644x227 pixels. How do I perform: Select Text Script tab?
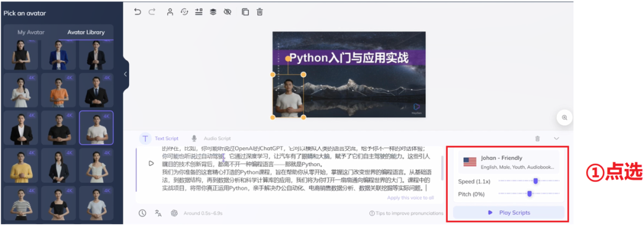[166, 138]
